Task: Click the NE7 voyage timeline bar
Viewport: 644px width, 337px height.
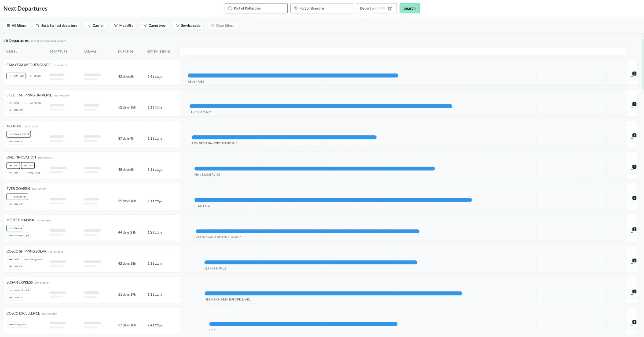Action: tap(303, 324)
